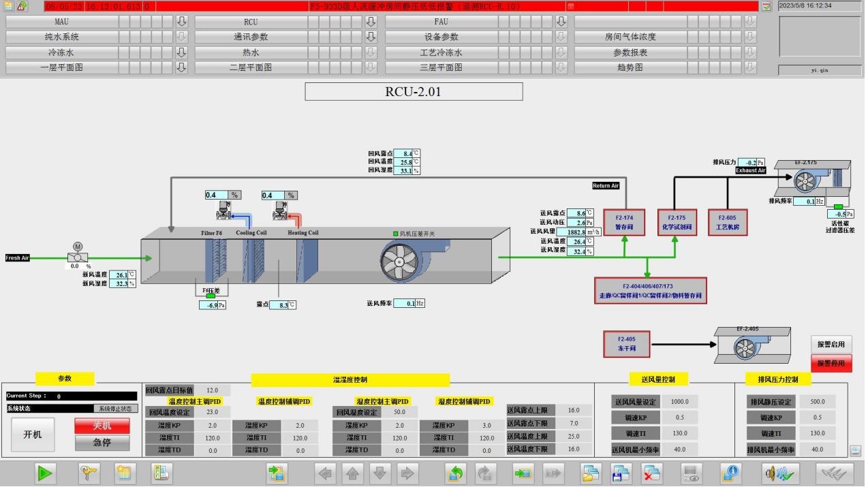
Task: Enable alarms with 报警启用 button
Action: [831, 345]
